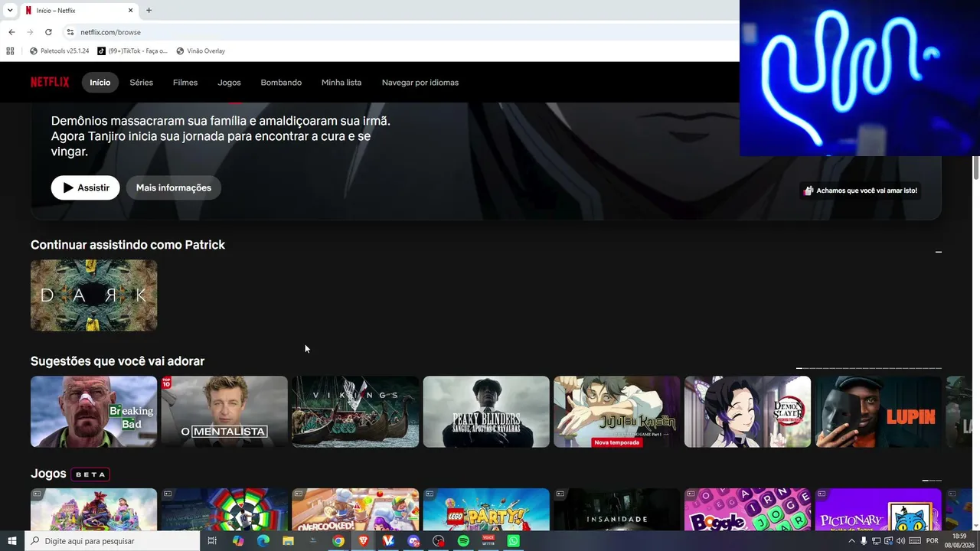Select the Demon Slayer thumbnail

click(x=747, y=412)
